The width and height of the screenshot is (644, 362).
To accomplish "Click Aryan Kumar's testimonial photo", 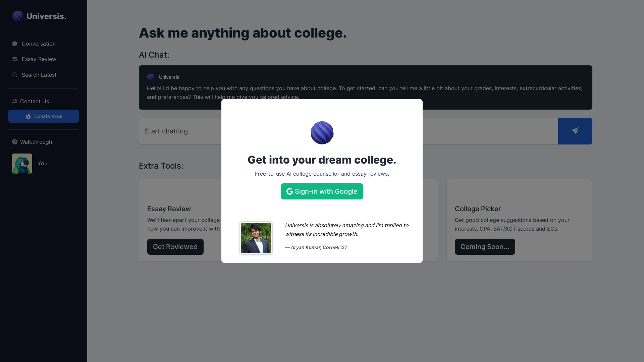I will (x=256, y=238).
